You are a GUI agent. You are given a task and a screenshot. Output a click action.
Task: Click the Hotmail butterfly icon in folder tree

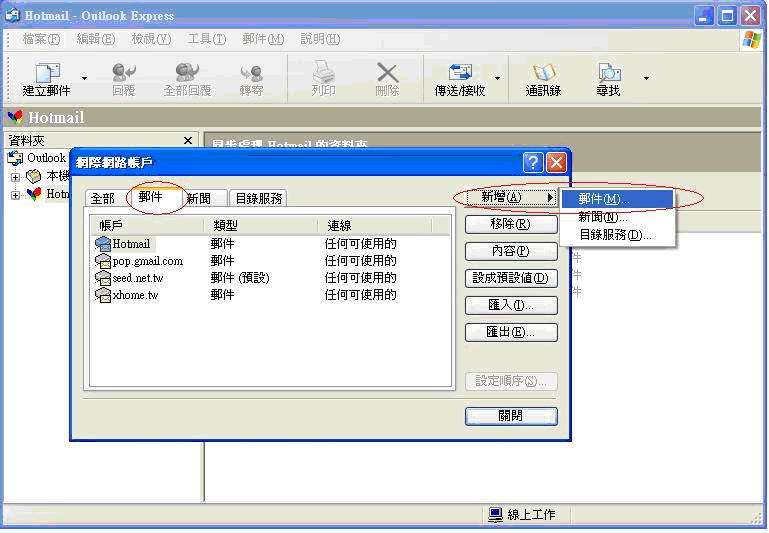coord(34,194)
